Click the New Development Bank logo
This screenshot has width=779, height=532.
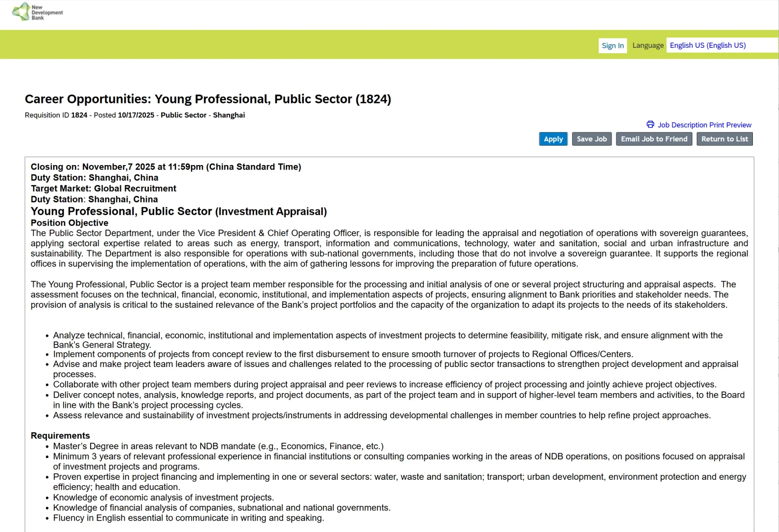(x=37, y=12)
